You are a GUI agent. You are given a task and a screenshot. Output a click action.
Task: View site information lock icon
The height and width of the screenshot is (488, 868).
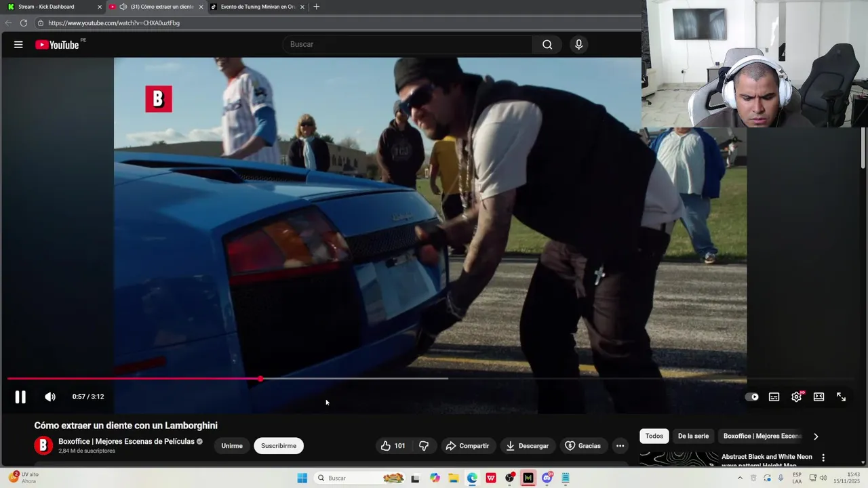coord(41,23)
